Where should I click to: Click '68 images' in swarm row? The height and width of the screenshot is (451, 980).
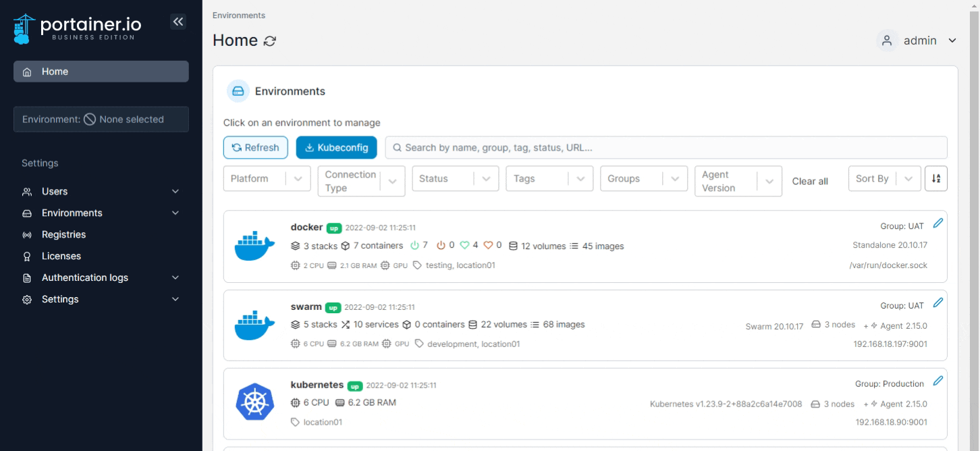tap(564, 325)
